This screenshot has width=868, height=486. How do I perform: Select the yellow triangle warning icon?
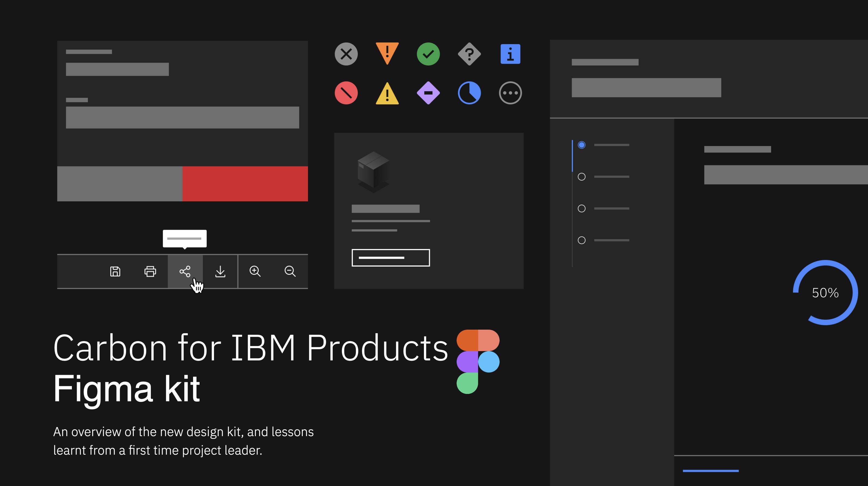(x=387, y=93)
